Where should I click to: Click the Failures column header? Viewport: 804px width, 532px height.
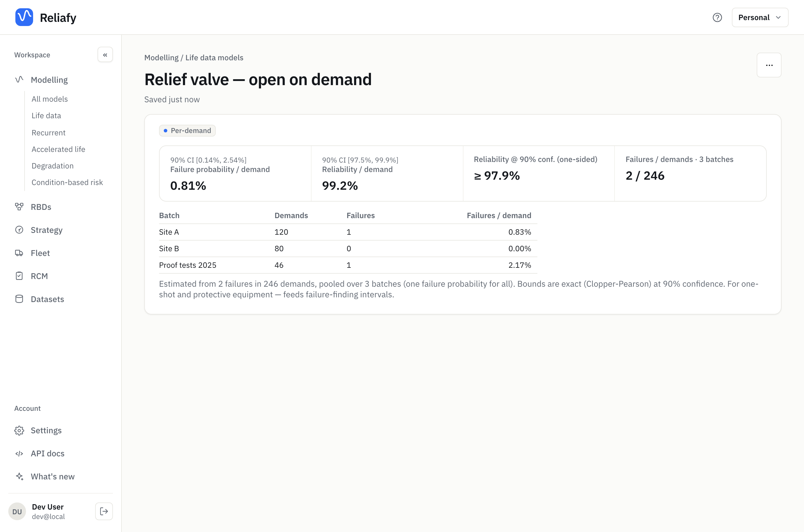point(361,215)
